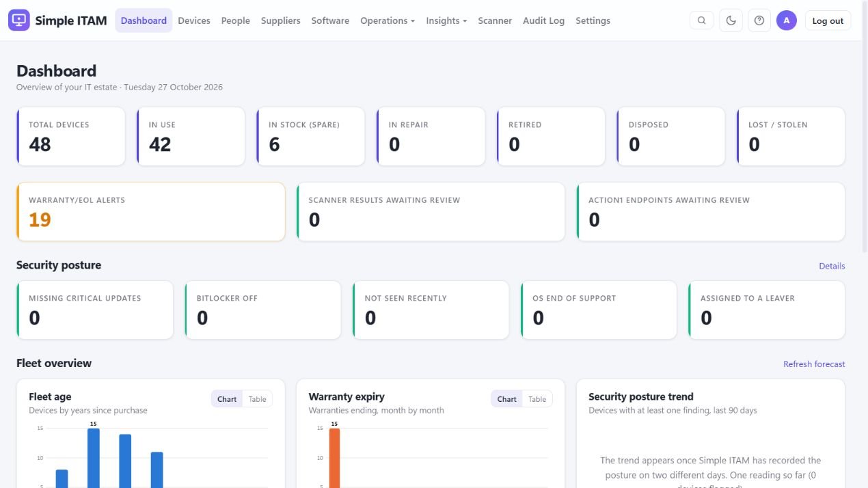868x488 pixels.
Task: Click the orange Warranty expiry bar
Action: [334, 458]
